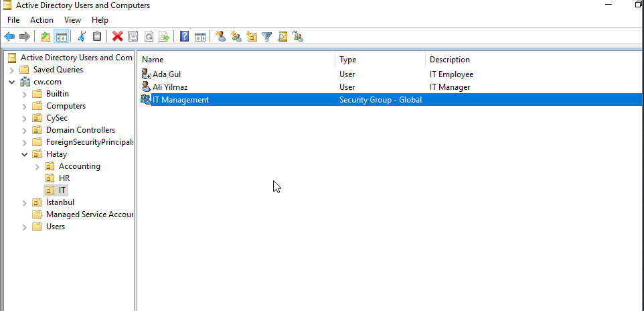Click the red Delete X icon
Screen dimensions: 644x311
point(117,36)
